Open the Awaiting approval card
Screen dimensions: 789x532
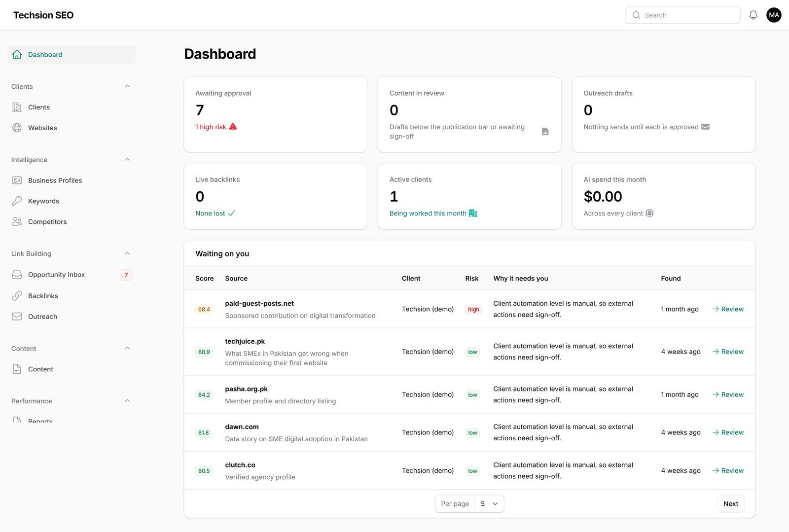click(275, 114)
